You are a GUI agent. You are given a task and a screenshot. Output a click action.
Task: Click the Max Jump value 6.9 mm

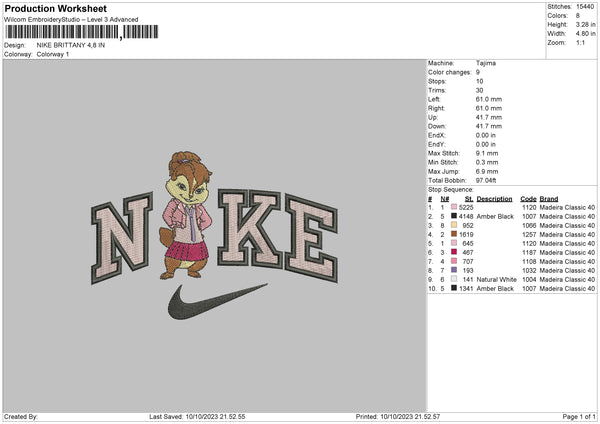tap(487, 171)
